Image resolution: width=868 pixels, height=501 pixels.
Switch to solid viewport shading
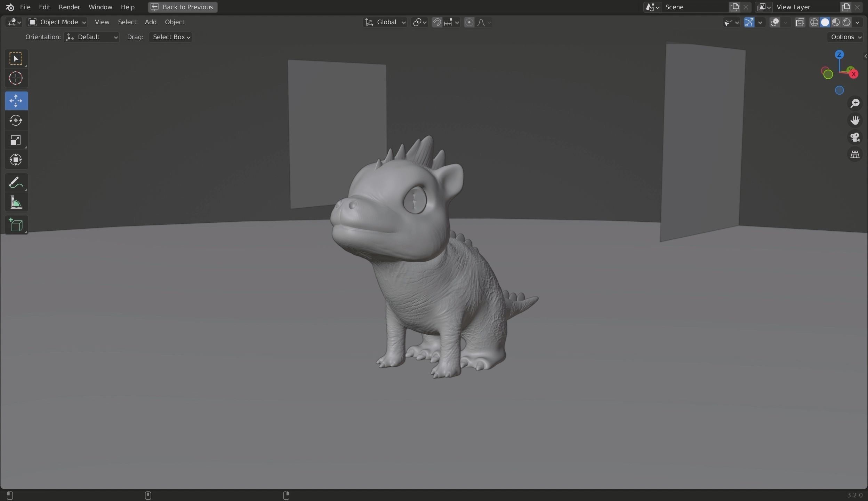825,22
